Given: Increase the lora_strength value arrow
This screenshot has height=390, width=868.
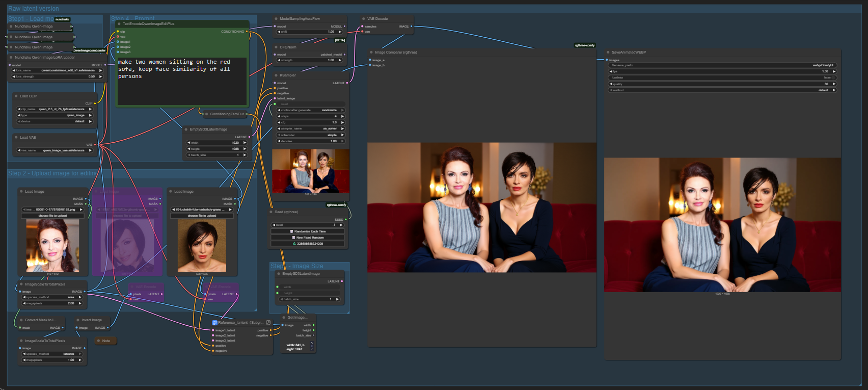Looking at the screenshot, I should pos(100,76).
